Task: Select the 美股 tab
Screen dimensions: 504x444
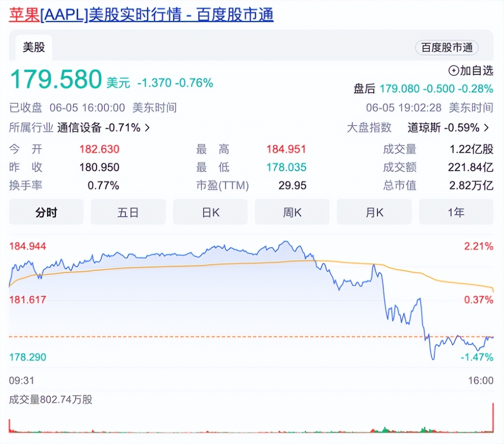Action: pyautogui.click(x=33, y=46)
